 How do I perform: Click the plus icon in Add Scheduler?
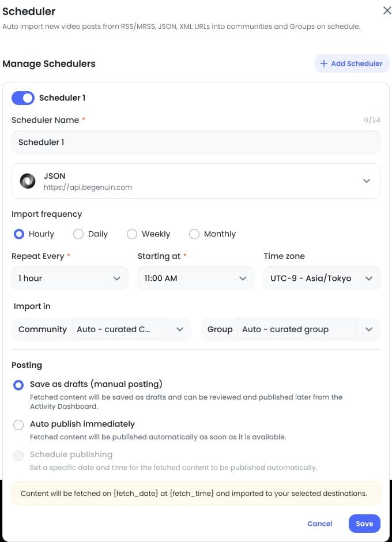(323, 63)
